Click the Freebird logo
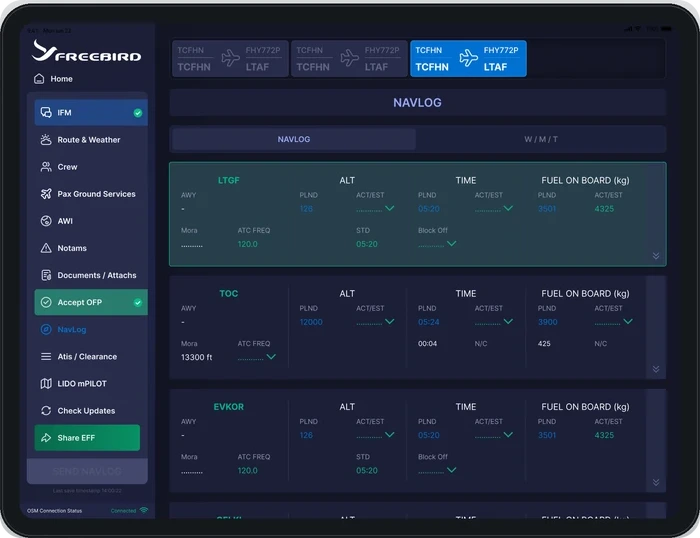This screenshot has width=700, height=538. tap(86, 50)
